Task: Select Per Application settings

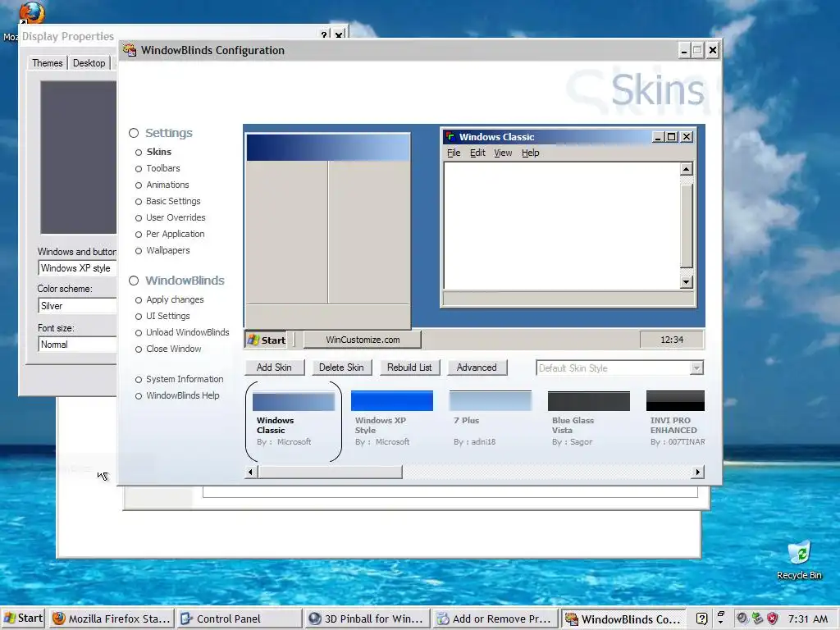Action: click(175, 234)
